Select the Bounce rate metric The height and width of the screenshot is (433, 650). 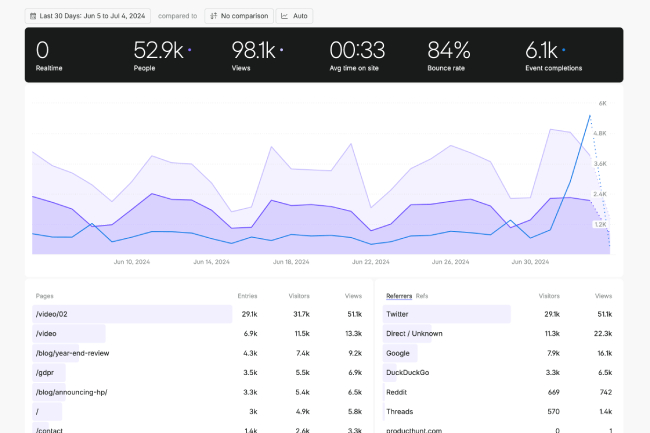449,55
